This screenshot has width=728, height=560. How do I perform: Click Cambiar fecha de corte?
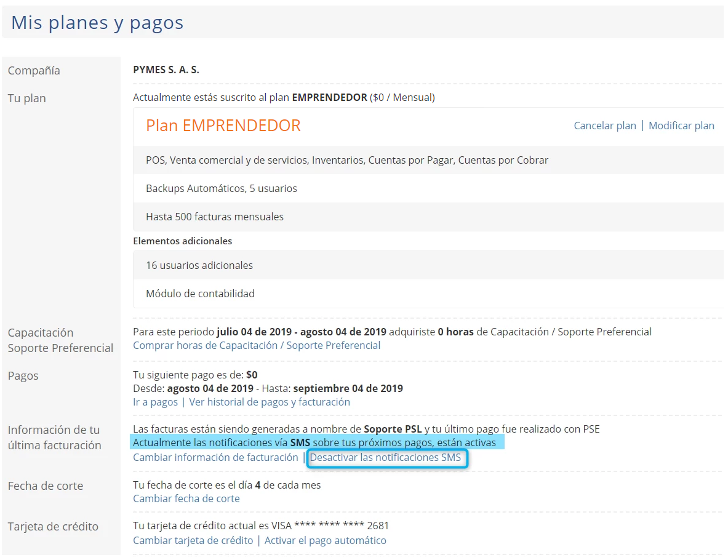click(186, 498)
